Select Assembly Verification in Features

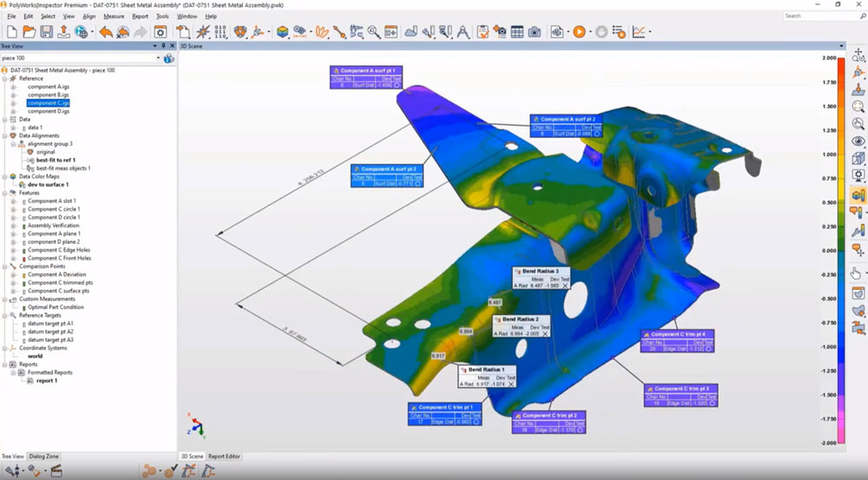[54, 226]
